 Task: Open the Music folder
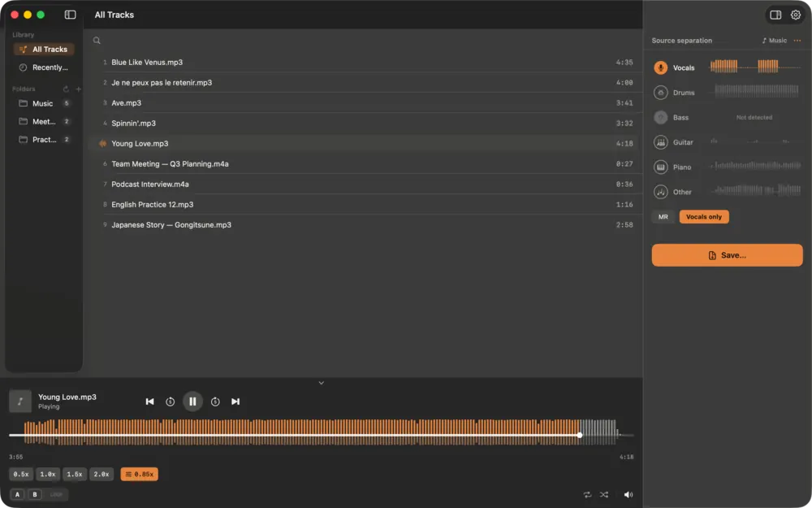pos(44,104)
